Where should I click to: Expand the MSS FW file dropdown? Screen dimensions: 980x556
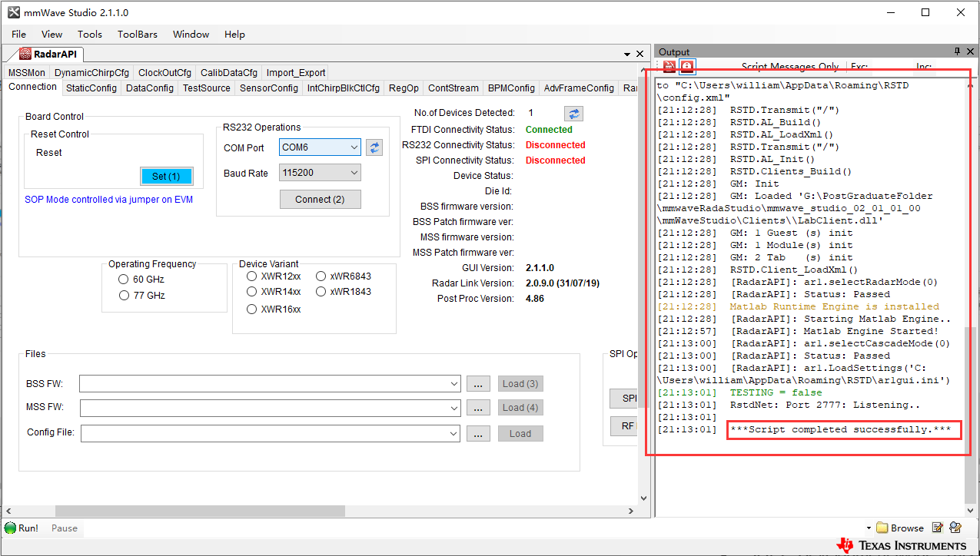pos(455,408)
